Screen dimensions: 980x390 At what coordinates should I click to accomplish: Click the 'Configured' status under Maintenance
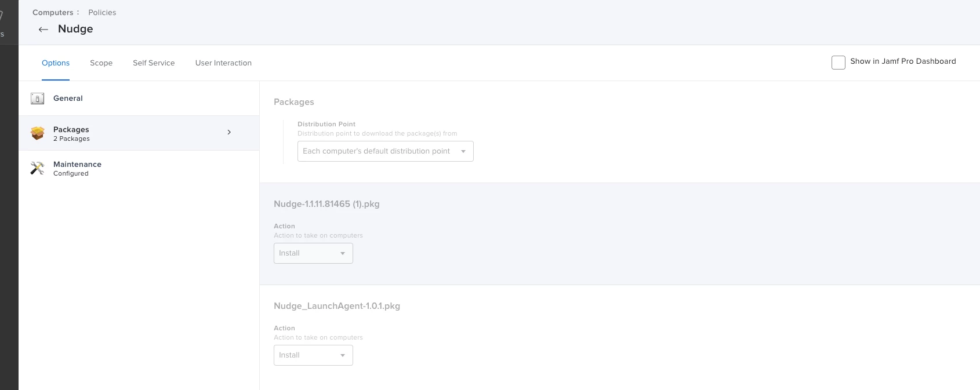click(x=71, y=174)
